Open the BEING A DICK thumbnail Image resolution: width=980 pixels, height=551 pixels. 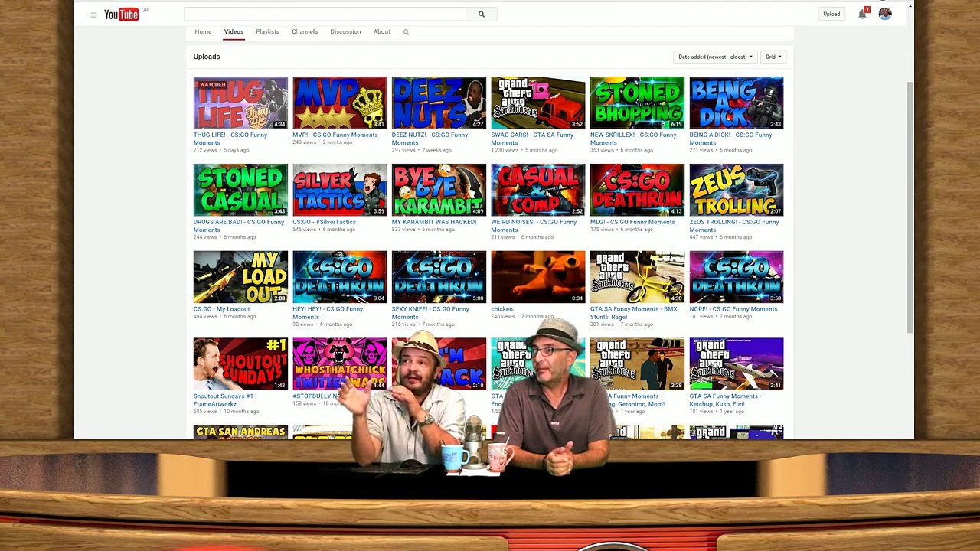pyautogui.click(x=737, y=103)
